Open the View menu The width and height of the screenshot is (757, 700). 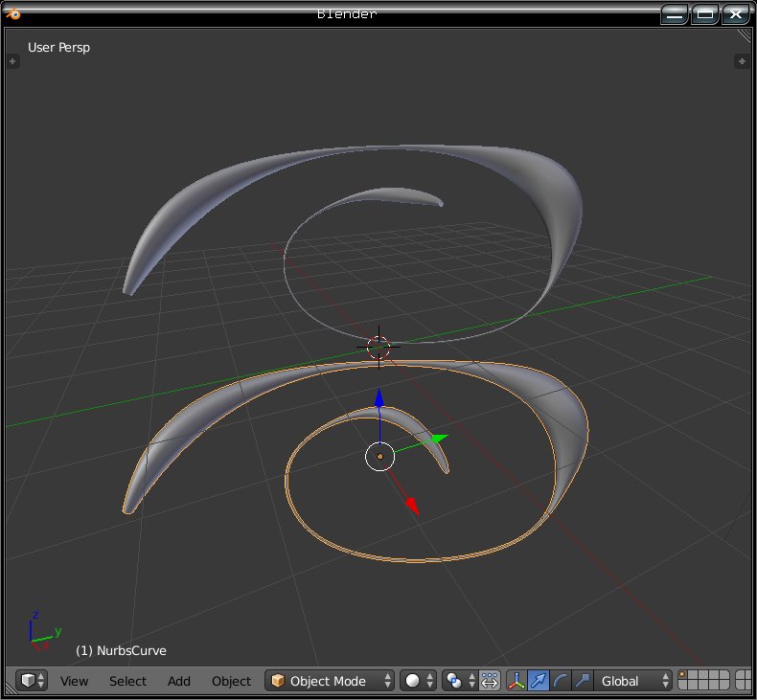[x=74, y=681]
